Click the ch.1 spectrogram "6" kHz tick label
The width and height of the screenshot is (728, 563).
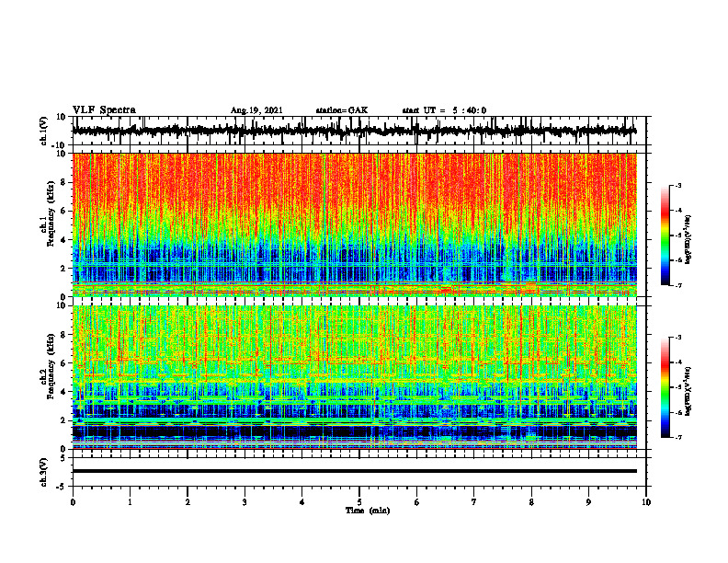[63, 212]
